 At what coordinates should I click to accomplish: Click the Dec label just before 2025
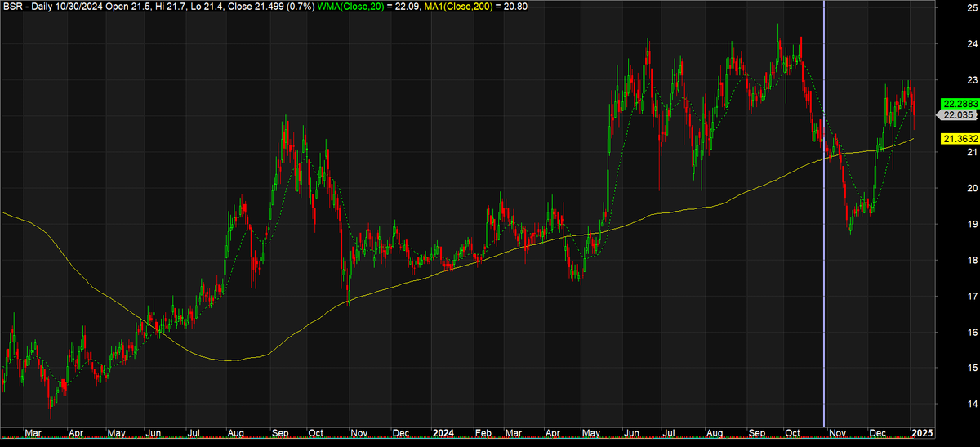coord(877,431)
